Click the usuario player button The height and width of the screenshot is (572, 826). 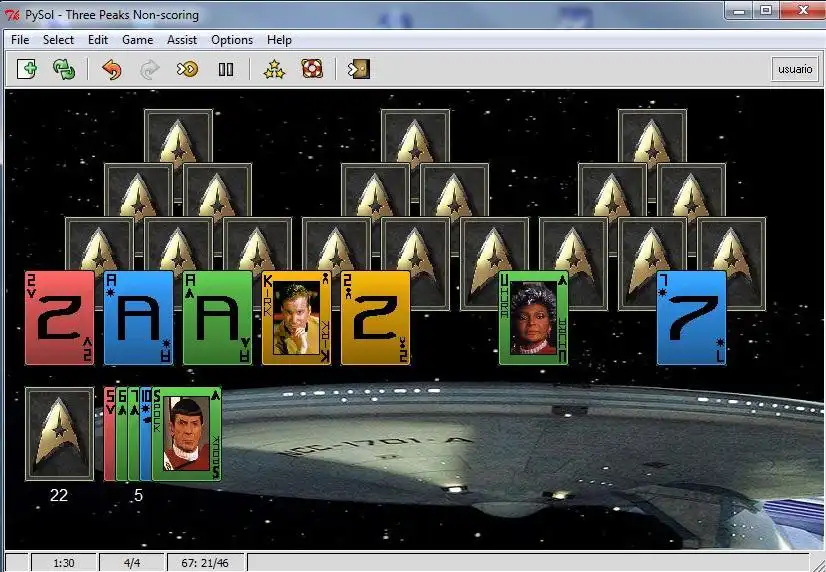pyautogui.click(x=795, y=69)
